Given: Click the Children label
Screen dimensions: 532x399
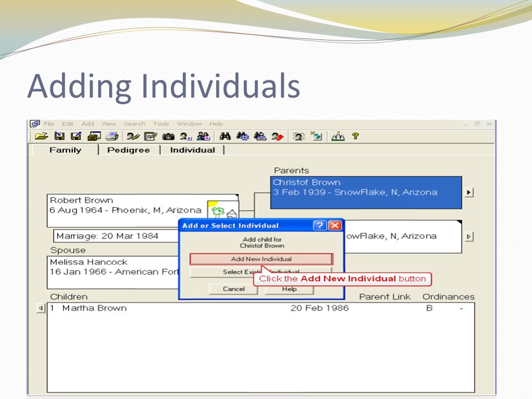Looking at the screenshot, I should pyautogui.click(x=69, y=297).
